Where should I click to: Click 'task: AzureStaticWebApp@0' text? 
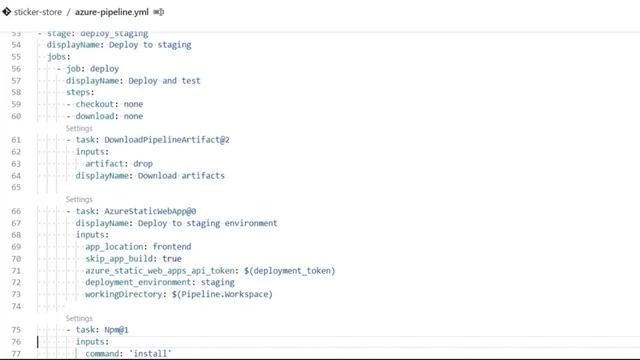[136, 211]
